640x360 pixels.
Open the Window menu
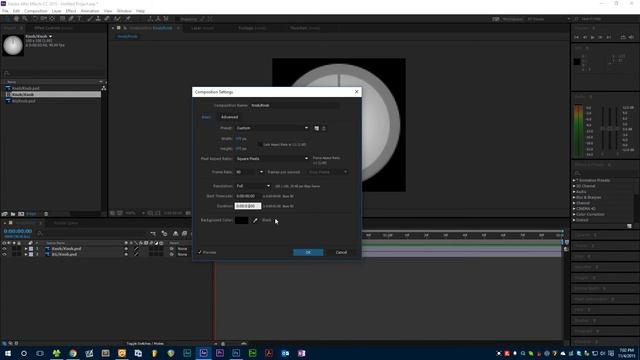coord(124,11)
